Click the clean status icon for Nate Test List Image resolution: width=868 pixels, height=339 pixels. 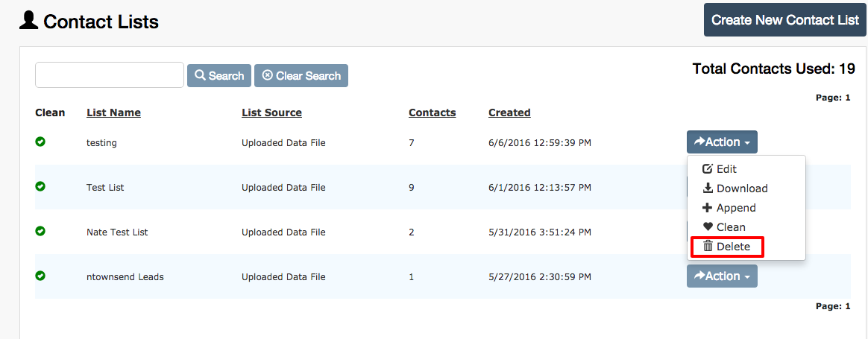(40, 231)
